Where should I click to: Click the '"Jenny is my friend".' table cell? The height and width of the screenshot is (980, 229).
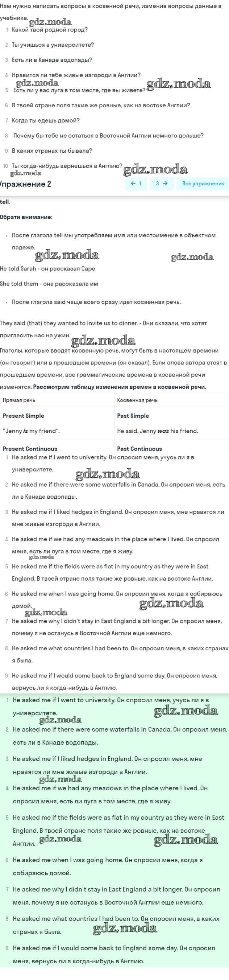(x=31, y=431)
